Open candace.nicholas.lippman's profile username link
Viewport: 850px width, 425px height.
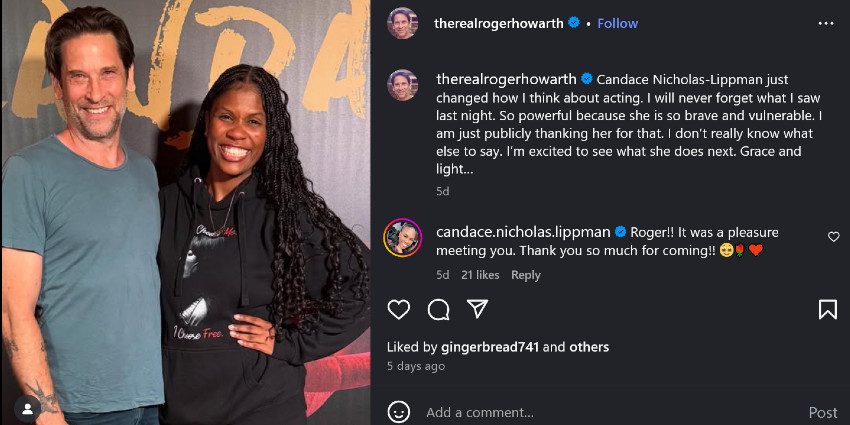click(x=523, y=232)
